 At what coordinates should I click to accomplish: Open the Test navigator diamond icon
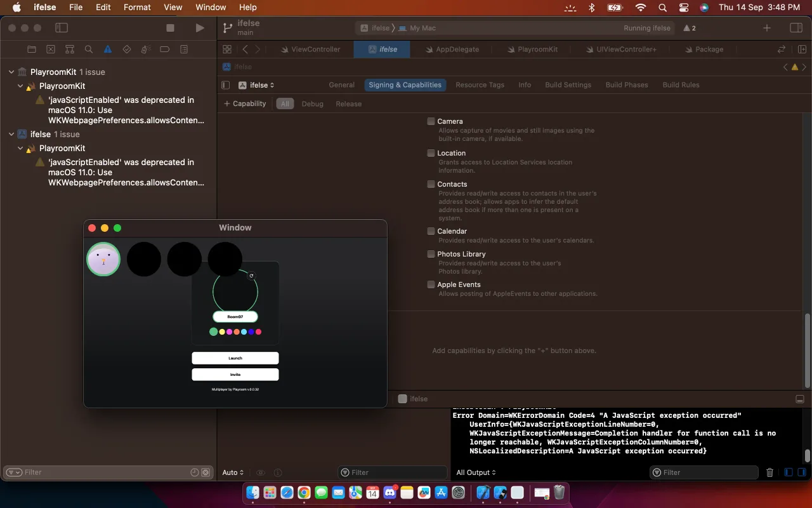tap(127, 49)
